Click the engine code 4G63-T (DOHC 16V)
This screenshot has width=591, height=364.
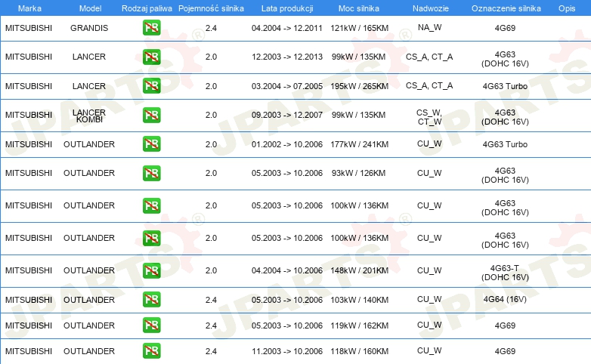pos(505,273)
